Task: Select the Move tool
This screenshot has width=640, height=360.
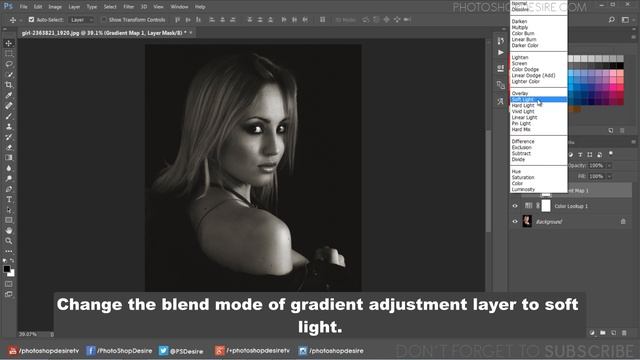Action: 9,43
